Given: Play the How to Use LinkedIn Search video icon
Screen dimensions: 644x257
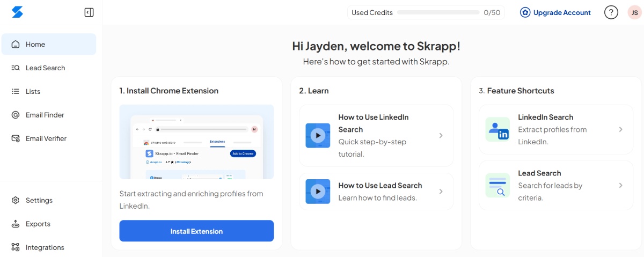Looking at the screenshot, I should point(318,136).
